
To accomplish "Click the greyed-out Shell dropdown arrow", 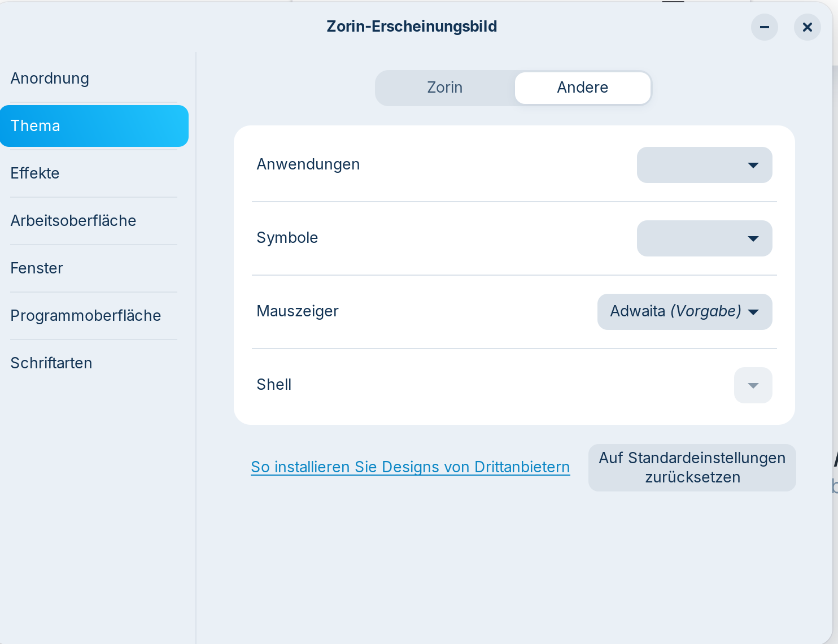I will tap(753, 385).
